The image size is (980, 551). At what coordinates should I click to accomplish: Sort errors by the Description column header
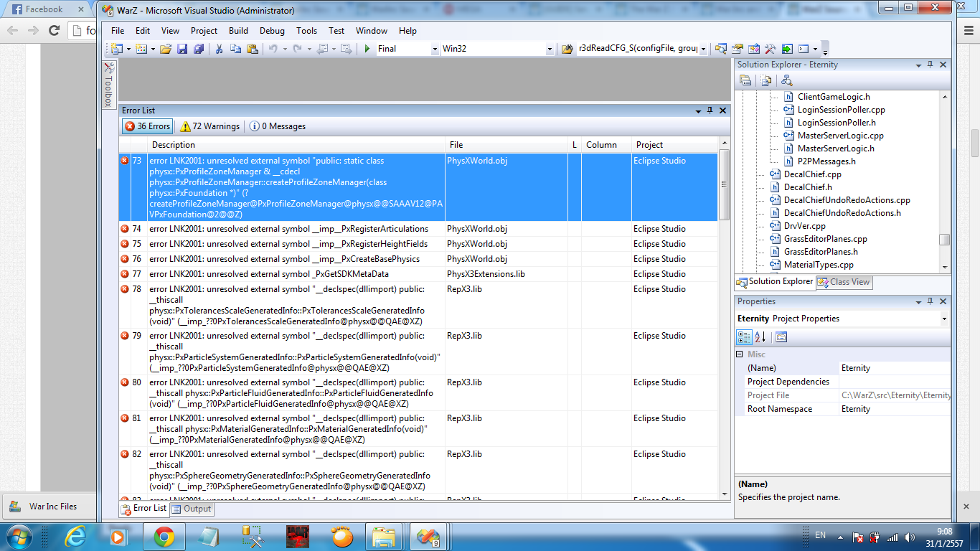click(x=296, y=145)
